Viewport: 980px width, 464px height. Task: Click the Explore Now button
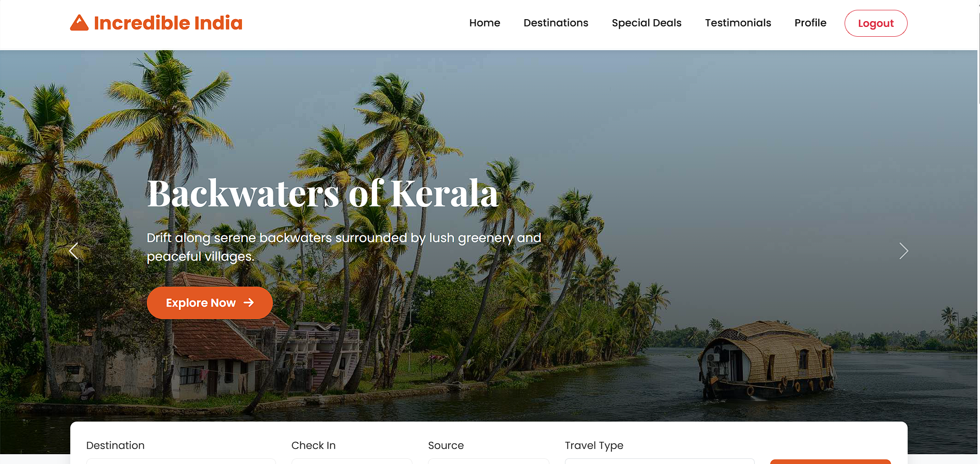[210, 303]
